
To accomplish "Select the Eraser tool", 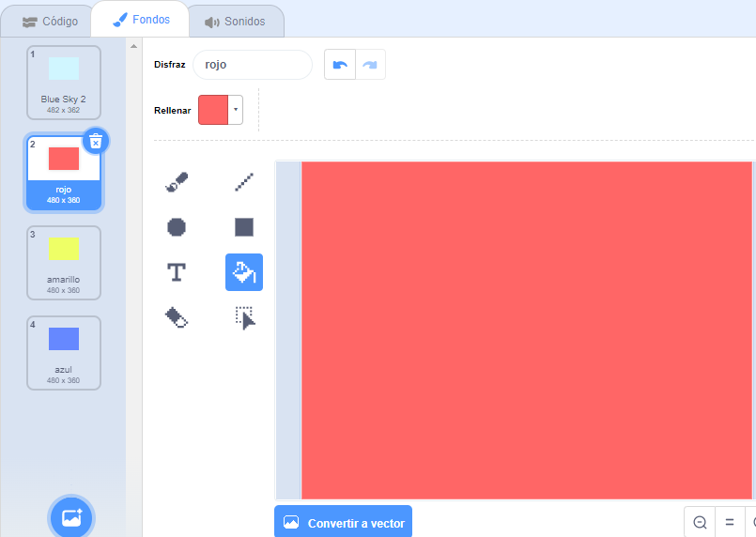I will [177, 318].
